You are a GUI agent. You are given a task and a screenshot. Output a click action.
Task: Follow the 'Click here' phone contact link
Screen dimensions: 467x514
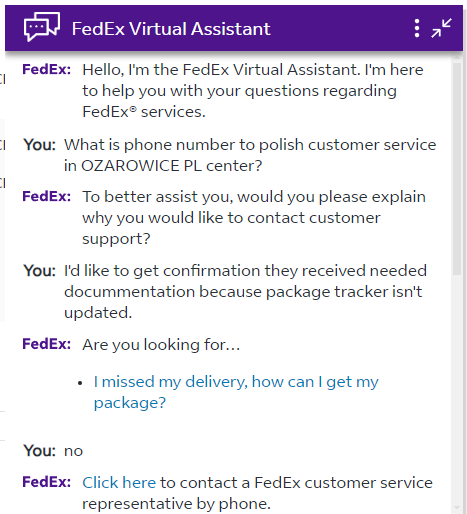(x=119, y=482)
